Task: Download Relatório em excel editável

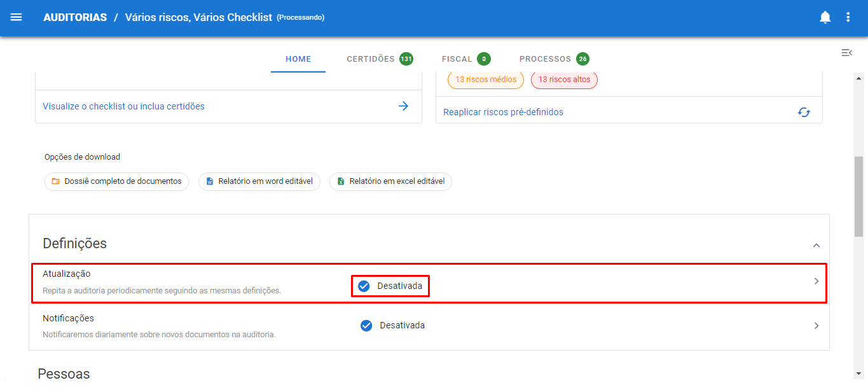Action: tap(390, 181)
